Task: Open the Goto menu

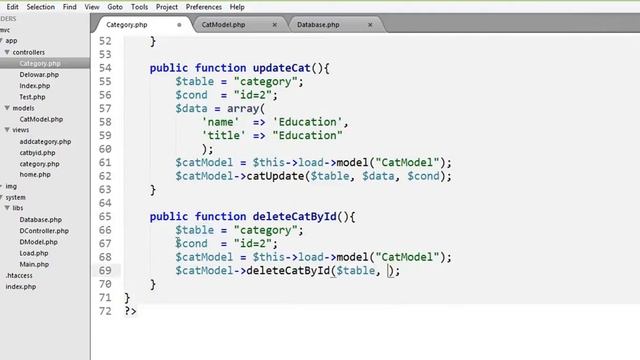Action: click(115, 7)
